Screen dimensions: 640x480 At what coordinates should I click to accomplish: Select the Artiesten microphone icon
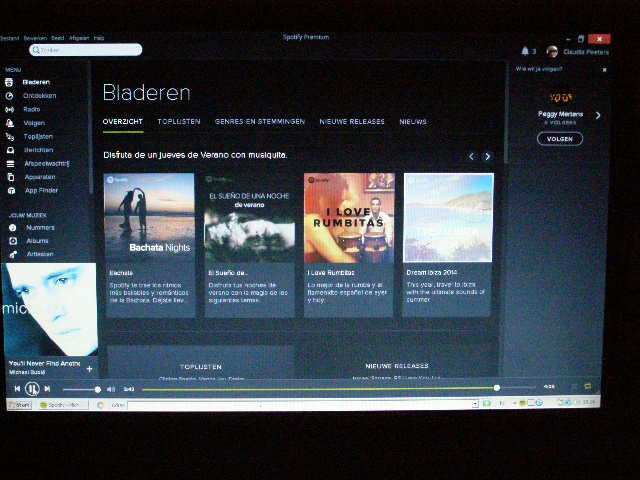pos(13,254)
